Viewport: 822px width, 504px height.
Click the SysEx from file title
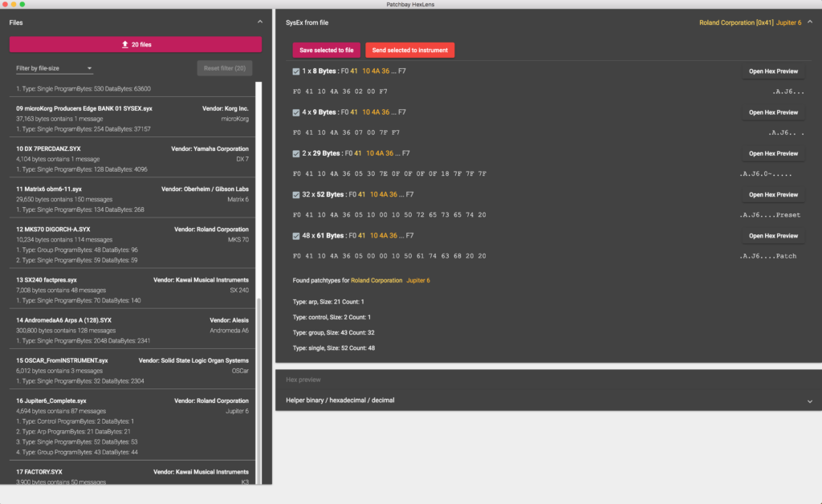(x=307, y=22)
